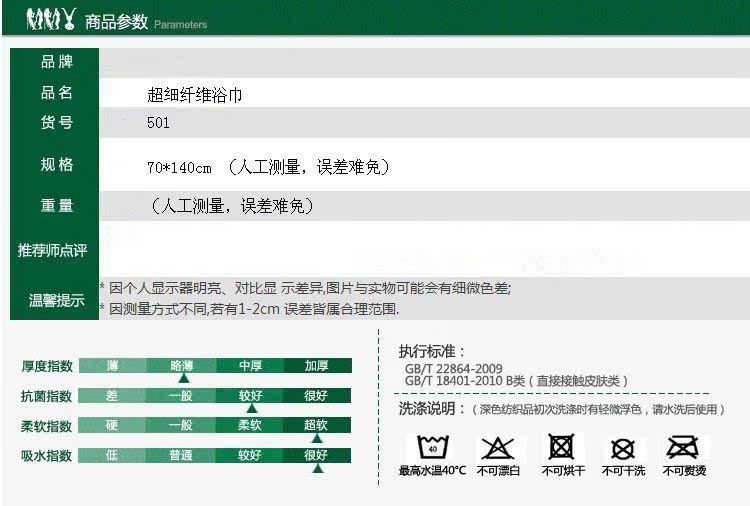
Task: Click the 不可烘干 caption
Action: pos(563,471)
